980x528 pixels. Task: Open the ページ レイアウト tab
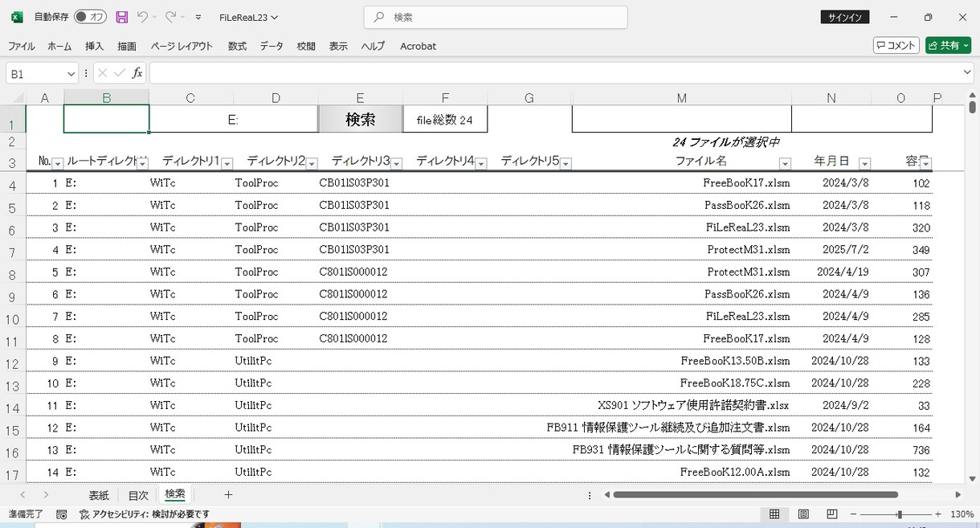pos(182,47)
